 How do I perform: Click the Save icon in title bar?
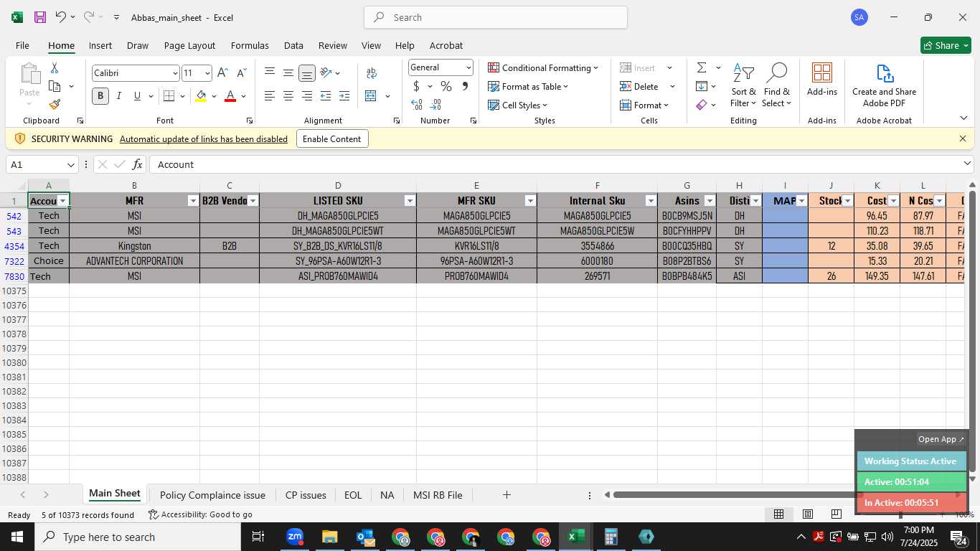pyautogui.click(x=40, y=17)
